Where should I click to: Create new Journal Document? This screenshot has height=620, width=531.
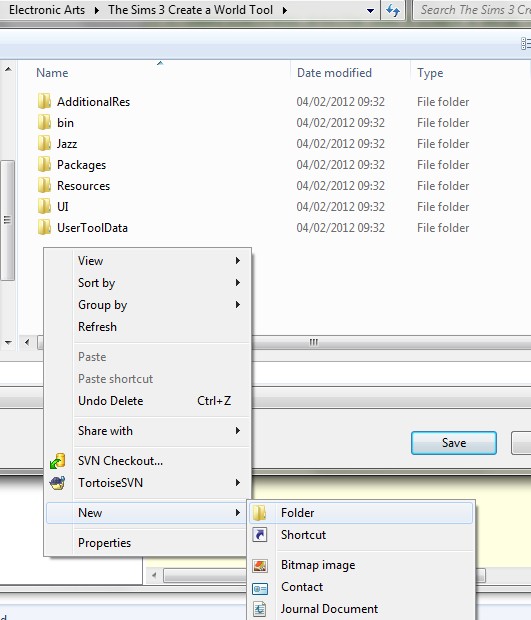point(361,609)
